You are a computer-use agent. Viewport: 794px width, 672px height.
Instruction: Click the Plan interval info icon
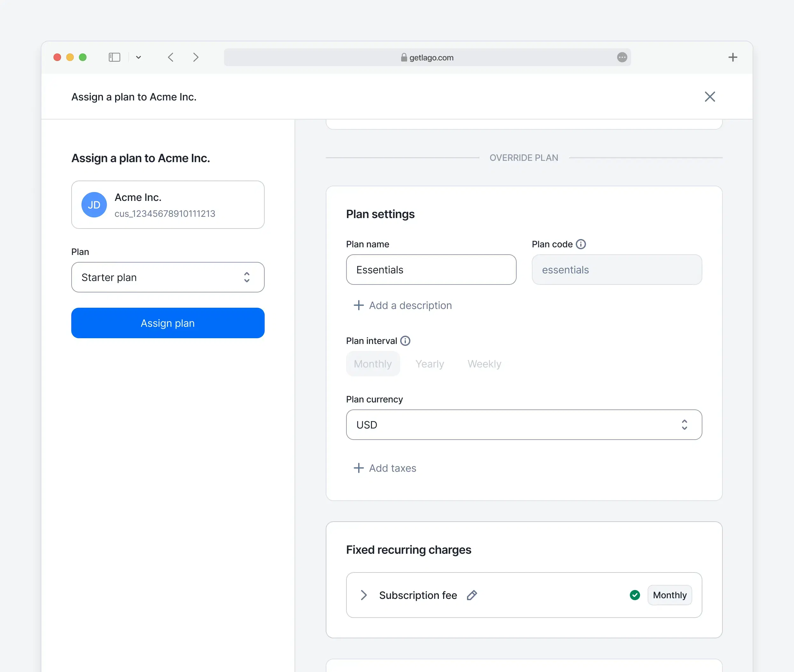coord(405,340)
